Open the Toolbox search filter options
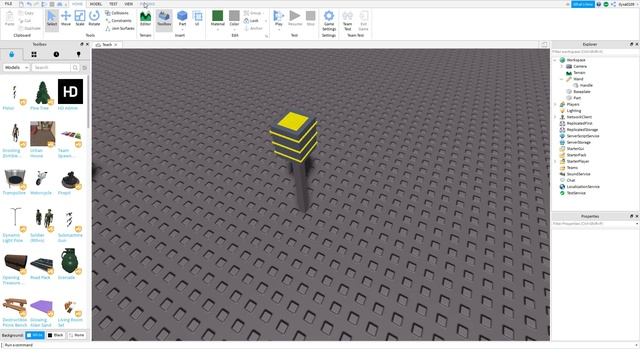 [84, 67]
